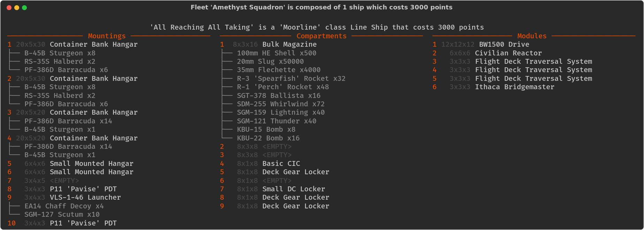Select the KBU-22 Bomb x16 entry
The image size is (644, 230).
point(268,138)
